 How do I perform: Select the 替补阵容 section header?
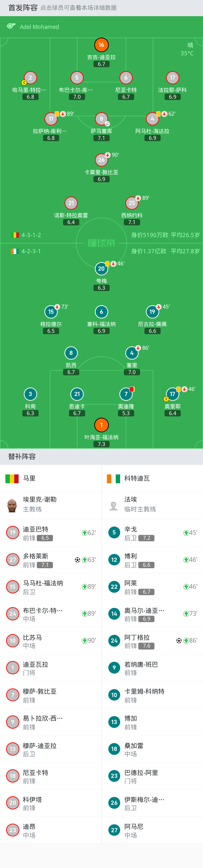(x=22, y=457)
